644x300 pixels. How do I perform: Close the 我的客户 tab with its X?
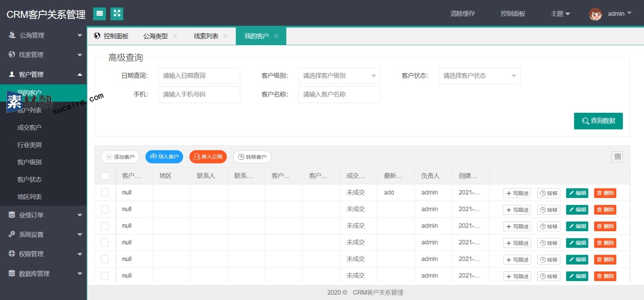pyautogui.click(x=276, y=36)
